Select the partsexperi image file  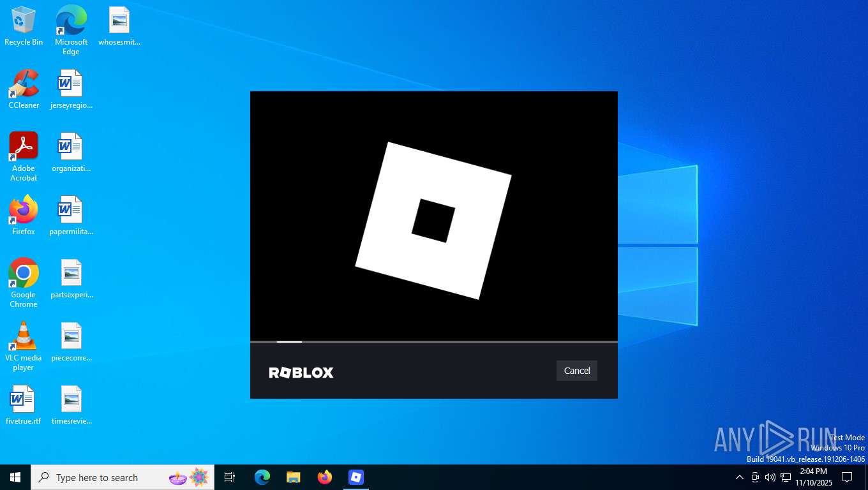coord(71,279)
